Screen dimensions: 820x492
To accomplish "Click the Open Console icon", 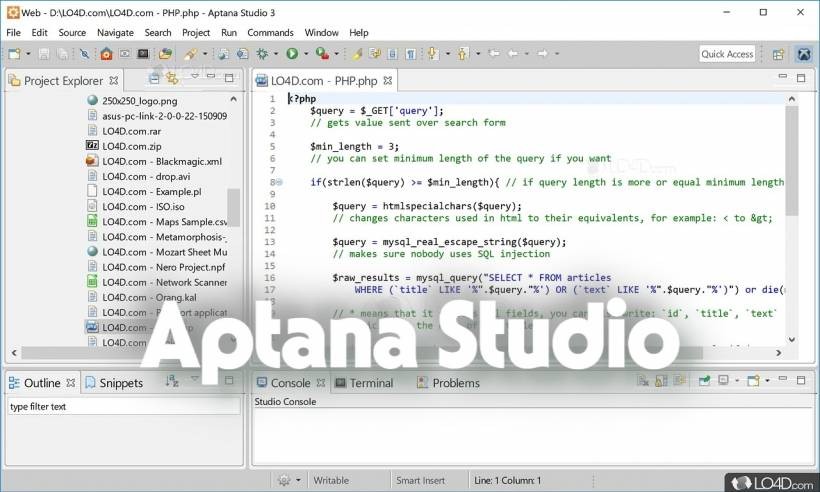I will coord(753,381).
